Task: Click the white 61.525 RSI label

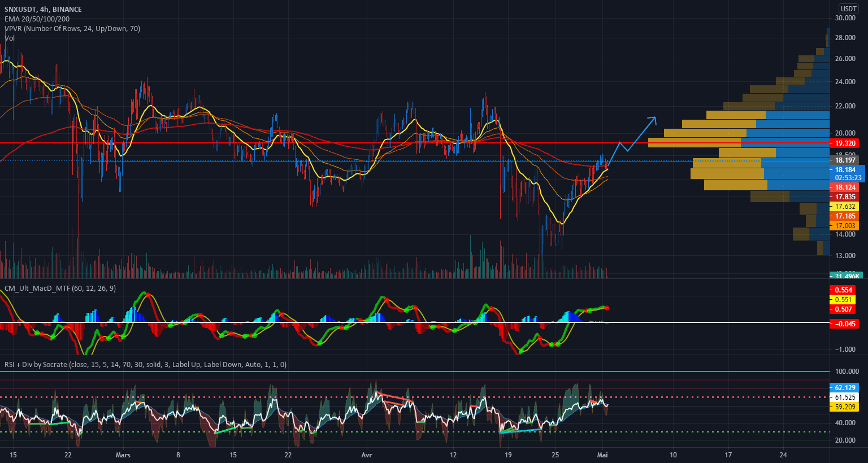Action: point(844,397)
